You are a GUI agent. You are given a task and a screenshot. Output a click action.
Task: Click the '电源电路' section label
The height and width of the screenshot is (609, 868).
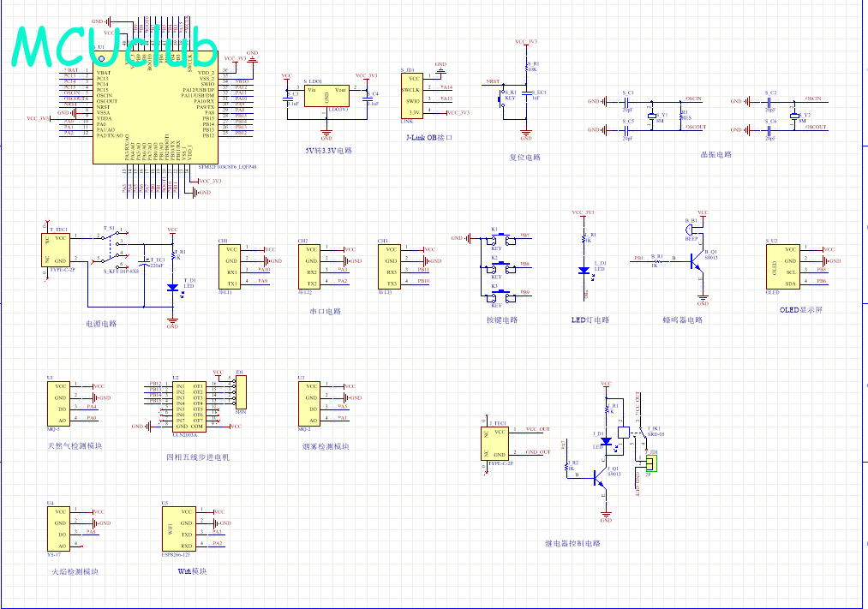click(101, 324)
